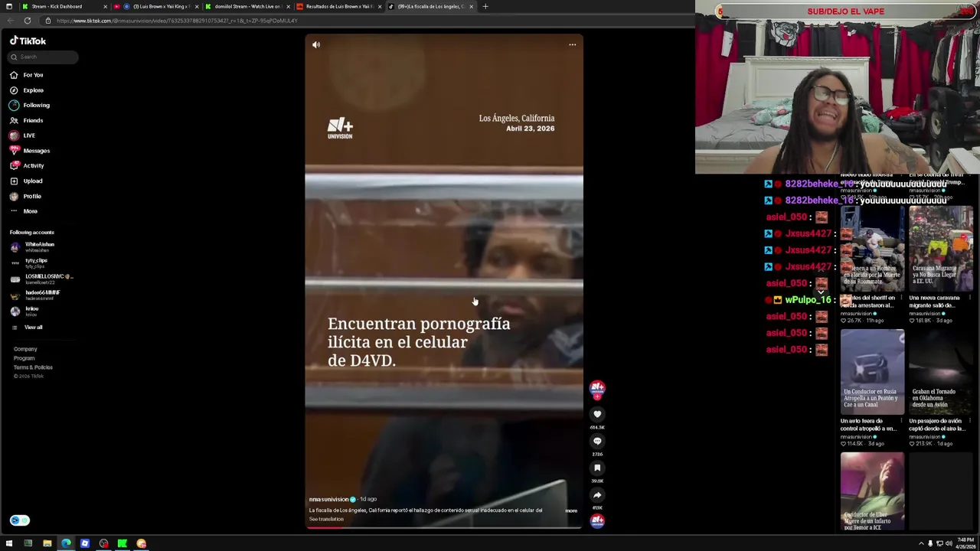
Task: Open File Explorer from taskbar
Action: tap(47, 543)
